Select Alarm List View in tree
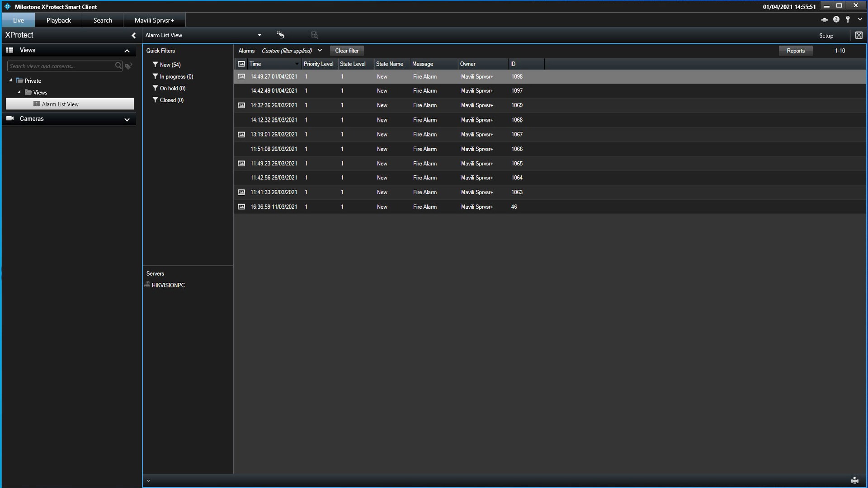Viewport: 868px width, 488px height. [70, 104]
